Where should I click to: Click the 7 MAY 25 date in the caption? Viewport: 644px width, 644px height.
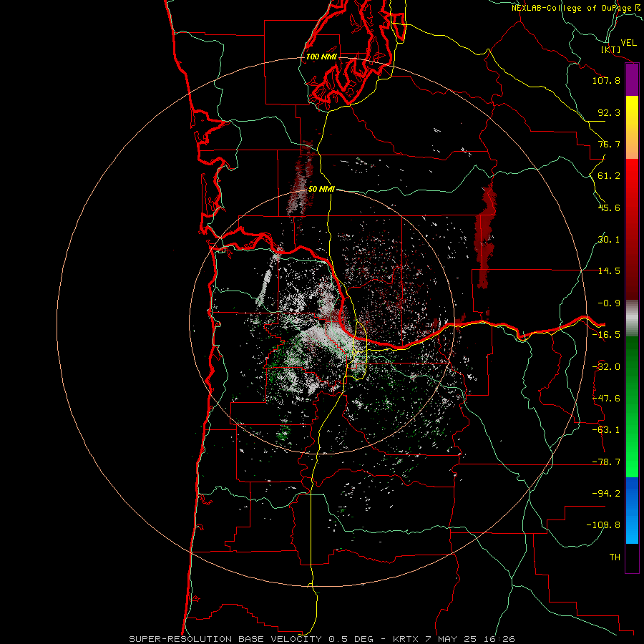tap(451, 639)
